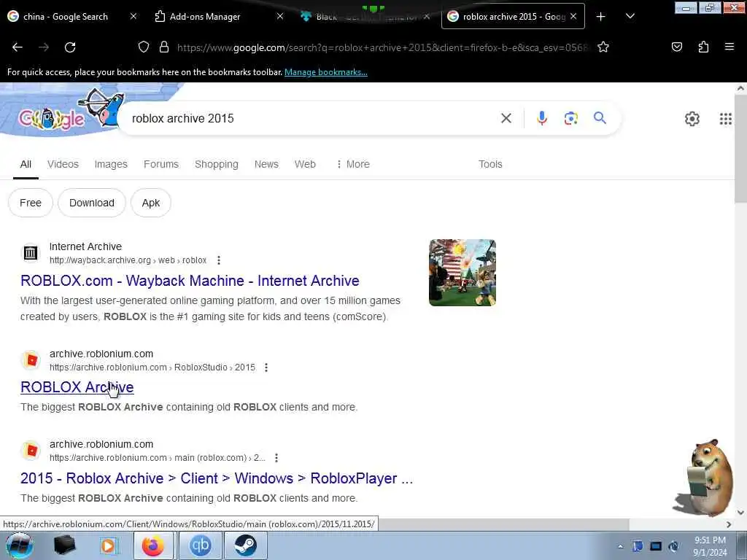Screen dimensions: 747x560
Task: Open 2015 - Roblox Archive Client Windows result
Action: point(216,478)
